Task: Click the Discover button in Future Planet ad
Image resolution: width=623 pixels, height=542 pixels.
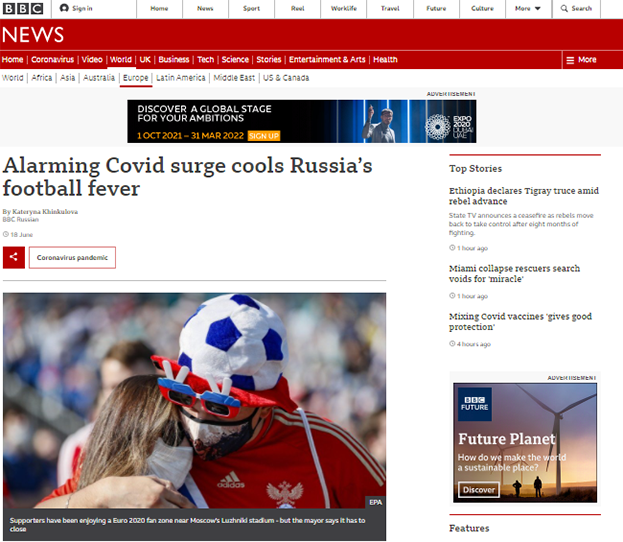Action: coord(479,490)
